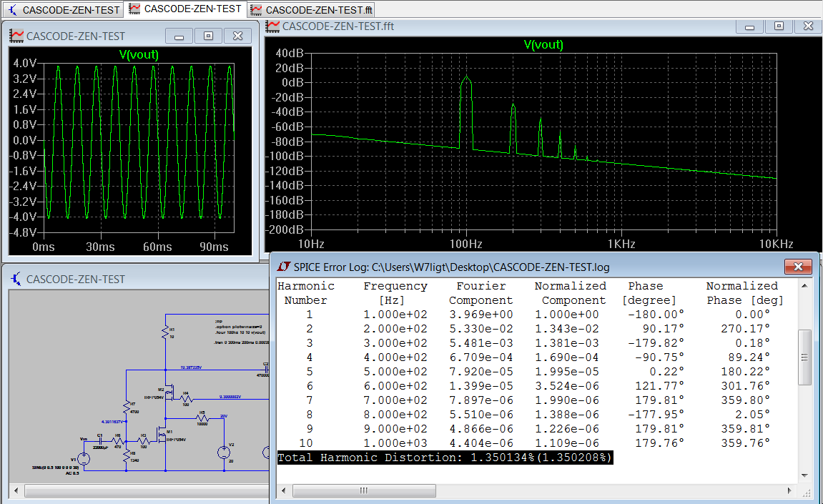Image resolution: width=823 pixels, height=504 pixels.
Task: Minimize the CASCODE-ZEN-TEST waveform window
Action: click(x=179, y=36)
